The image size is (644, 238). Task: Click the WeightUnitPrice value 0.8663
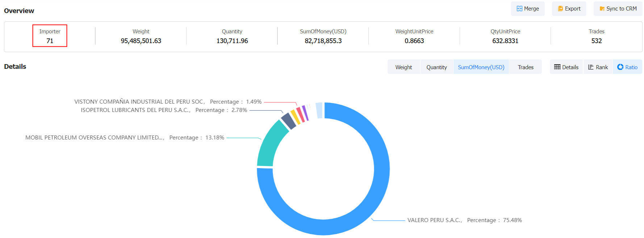click(x=414, y=41)
